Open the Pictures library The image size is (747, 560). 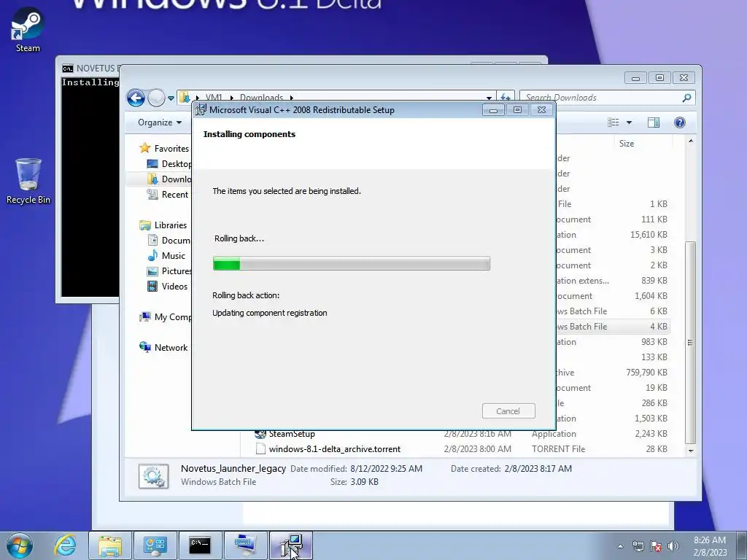point(169,271)
